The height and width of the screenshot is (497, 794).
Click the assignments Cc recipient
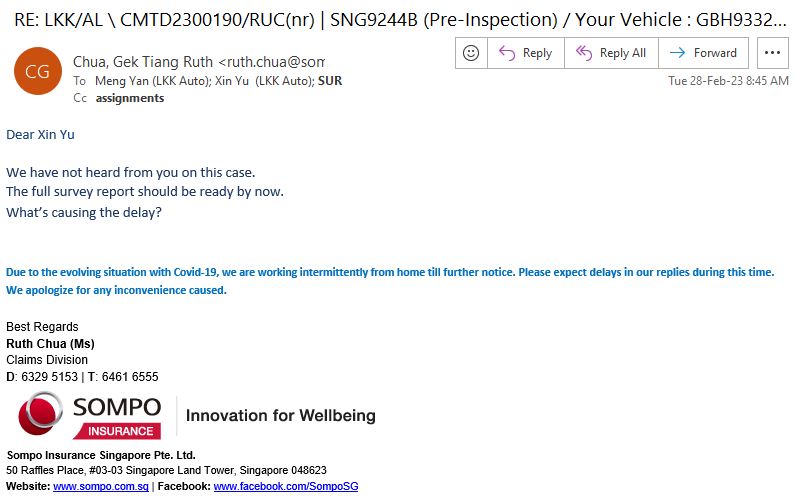[x=130, y=98]
